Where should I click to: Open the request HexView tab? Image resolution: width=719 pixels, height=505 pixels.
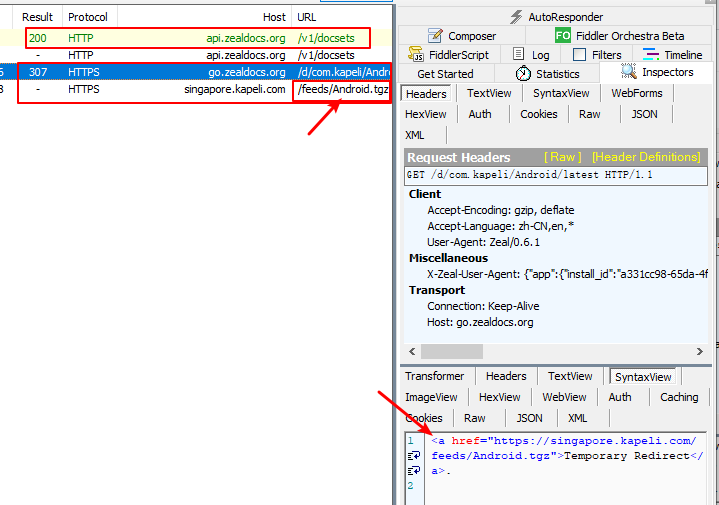click(426, 114)
